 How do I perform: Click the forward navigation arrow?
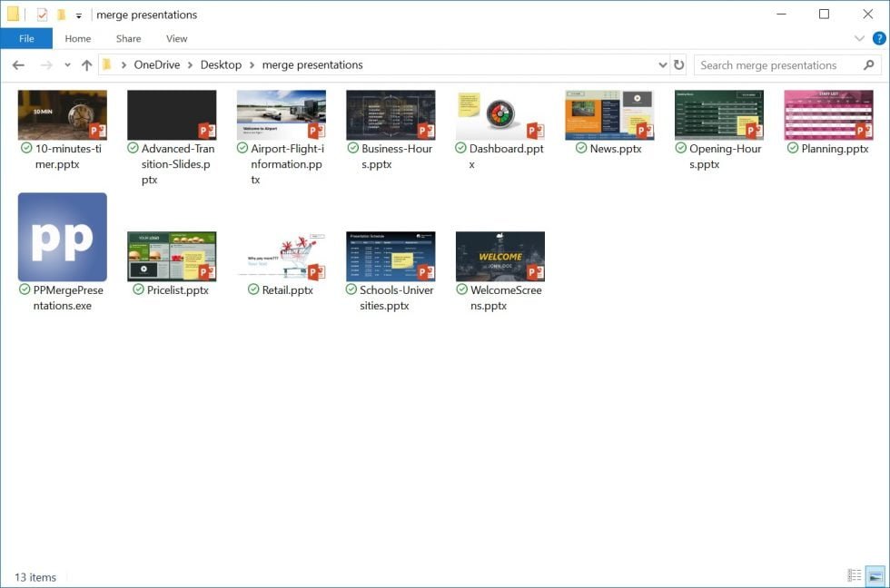(46, 65)
